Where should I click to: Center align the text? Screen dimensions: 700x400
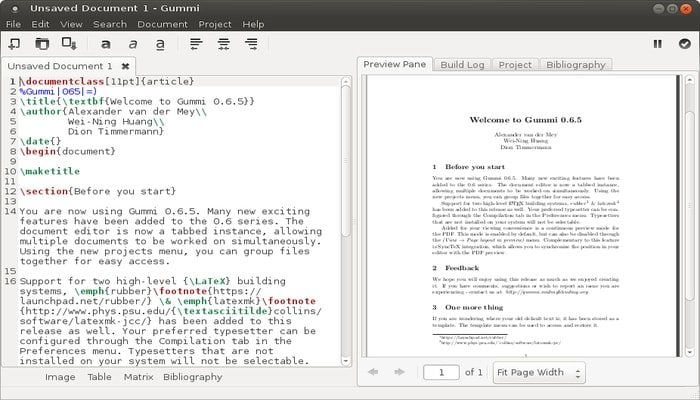(224, 44)
